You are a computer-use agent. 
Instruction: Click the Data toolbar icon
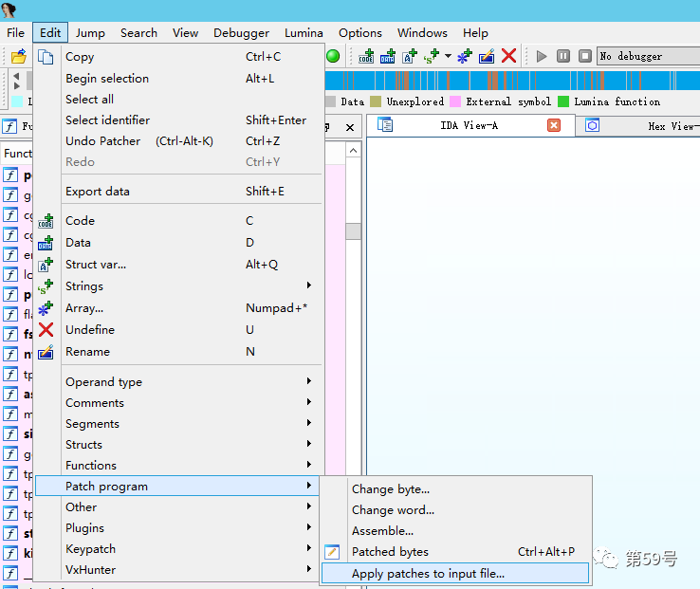(x=388, y=56)
